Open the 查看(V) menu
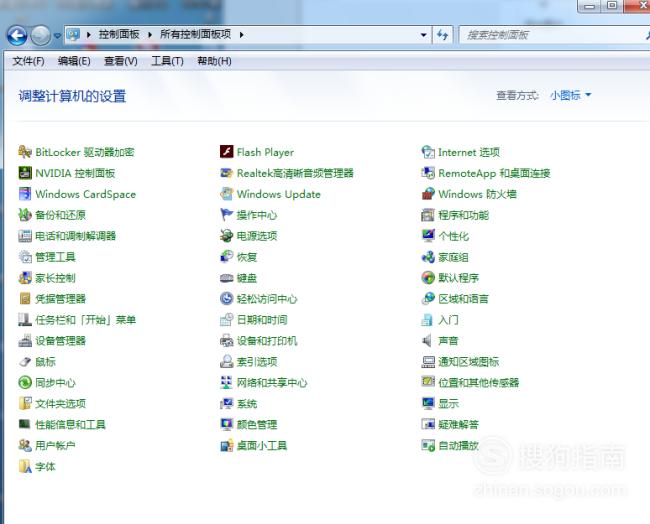The width and height of the screenshot is (650, 524). (121, 61)
